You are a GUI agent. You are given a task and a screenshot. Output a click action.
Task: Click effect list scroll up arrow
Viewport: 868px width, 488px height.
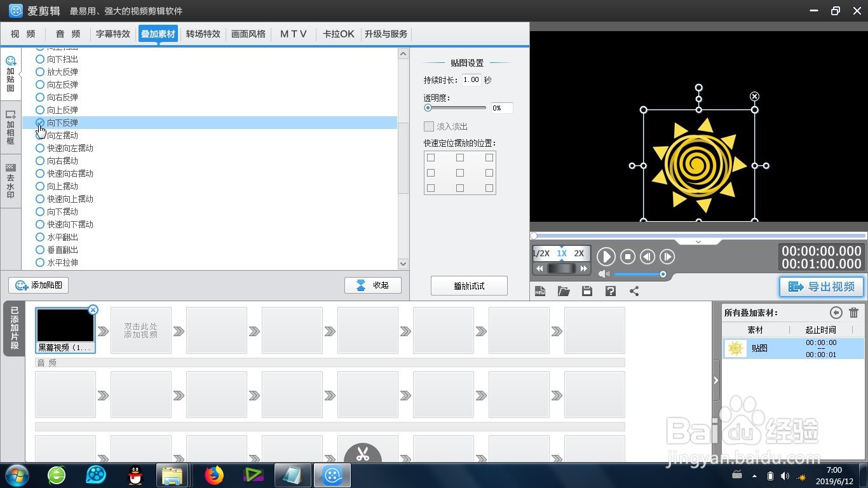(x=403, y=54)
